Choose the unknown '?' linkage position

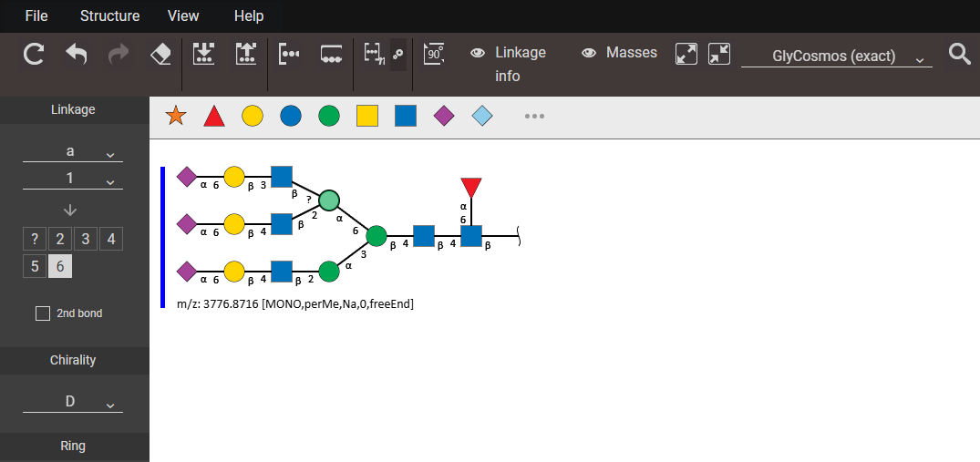[x=35, y=240]
